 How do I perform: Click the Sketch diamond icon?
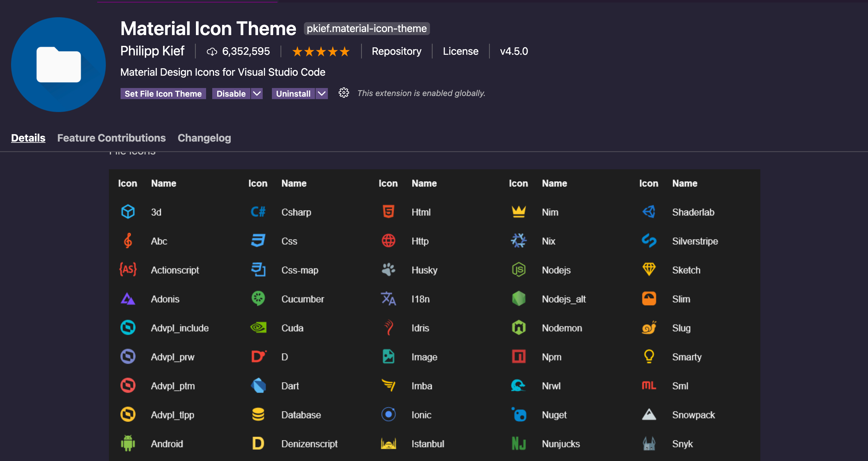649,270
